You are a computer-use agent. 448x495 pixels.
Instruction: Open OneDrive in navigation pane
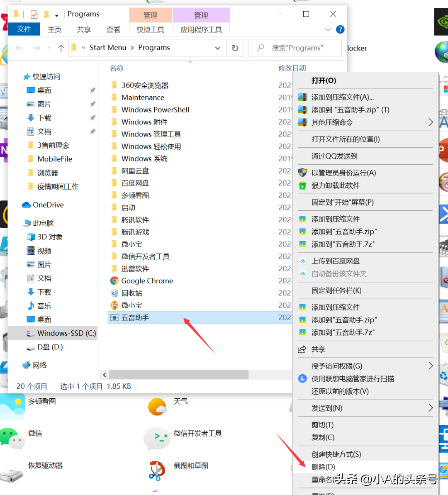click(x=48, y=205)
